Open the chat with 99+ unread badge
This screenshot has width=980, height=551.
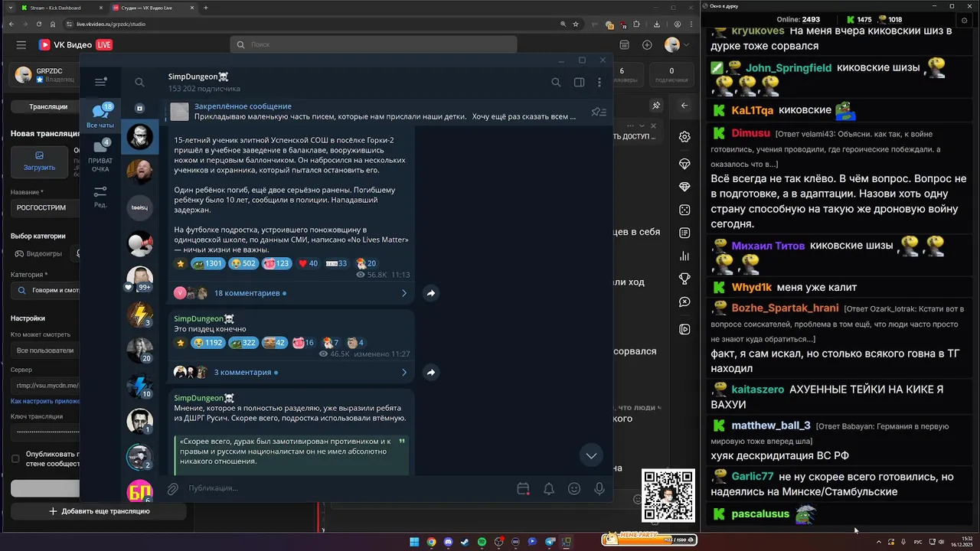[x=139, y=279]
